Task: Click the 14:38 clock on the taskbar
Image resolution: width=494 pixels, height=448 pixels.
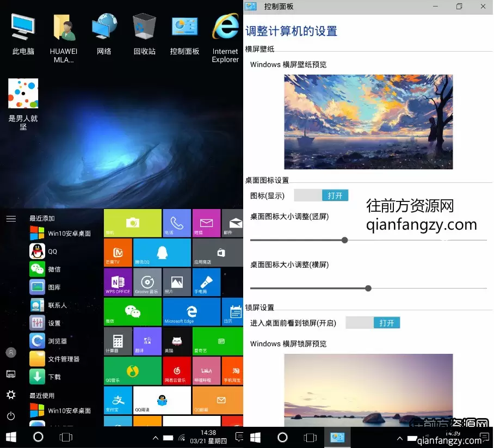Action: pyautogui.click(x=208, y=437)
